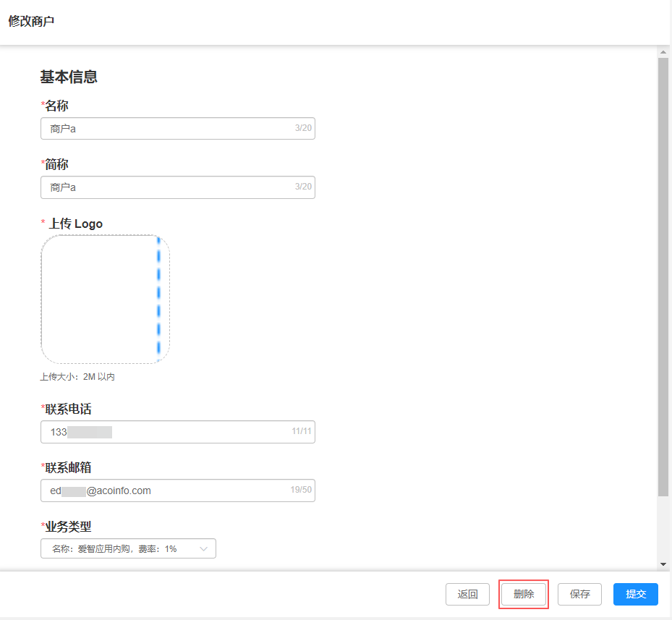Open the 业务类型 business type dropdown
Screen dimensions: 672x620
(x=128, y=548)
